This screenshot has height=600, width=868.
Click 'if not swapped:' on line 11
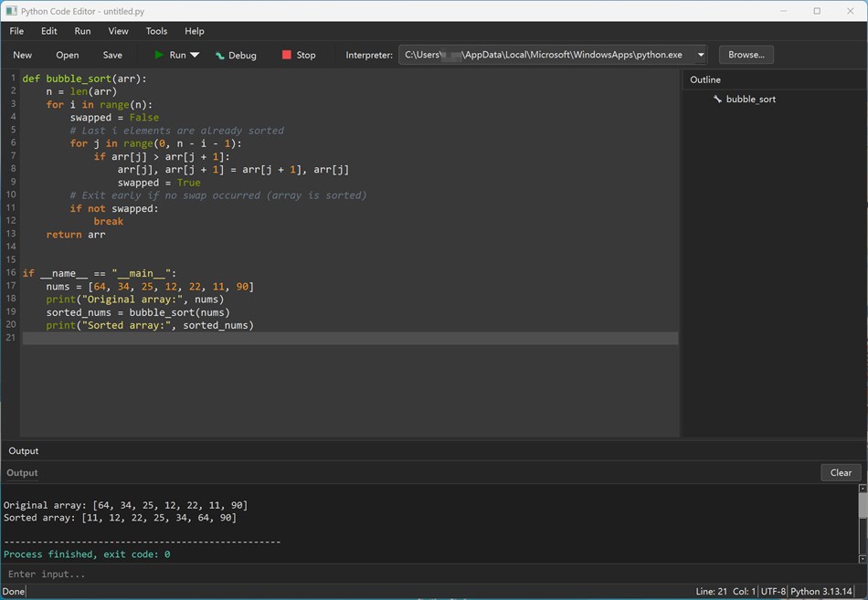[x=114, y=208]
